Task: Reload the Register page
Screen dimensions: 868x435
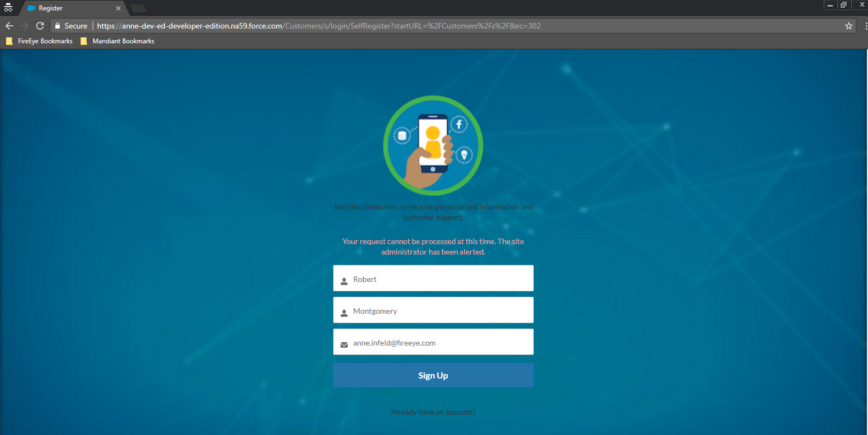Action: click(x=40, y=26)
